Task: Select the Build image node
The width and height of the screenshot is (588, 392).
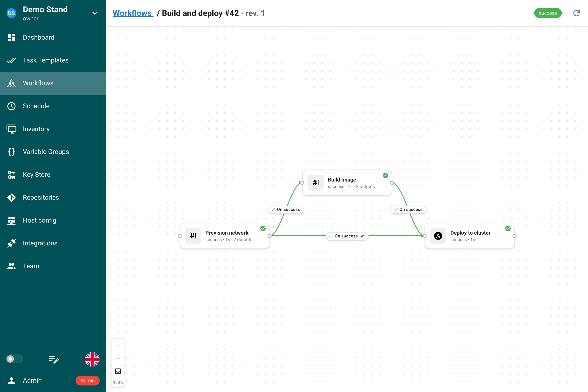Action: pyautogui.click(x=347, y=183)
